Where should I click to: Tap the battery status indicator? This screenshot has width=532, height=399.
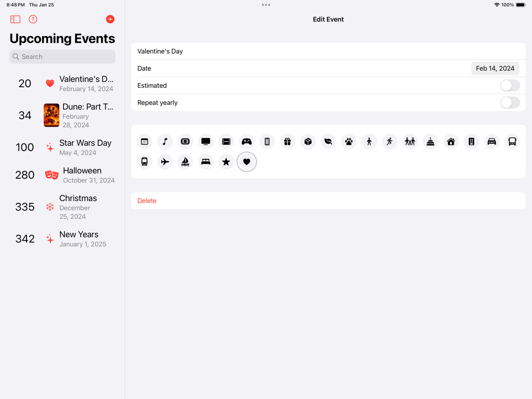[520, 5]
